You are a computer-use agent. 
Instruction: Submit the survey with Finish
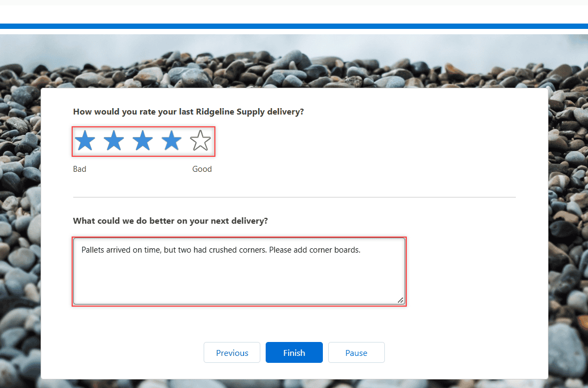coord(294,352)
